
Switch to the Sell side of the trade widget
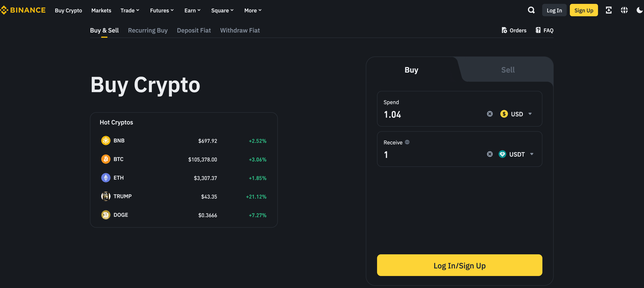pos(508,70)
